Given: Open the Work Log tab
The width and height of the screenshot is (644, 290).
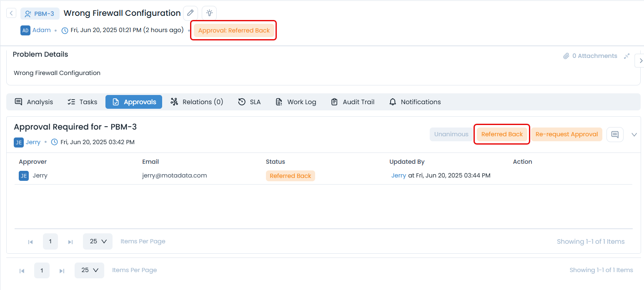Looking at the screenshot, I should point(296,102).
